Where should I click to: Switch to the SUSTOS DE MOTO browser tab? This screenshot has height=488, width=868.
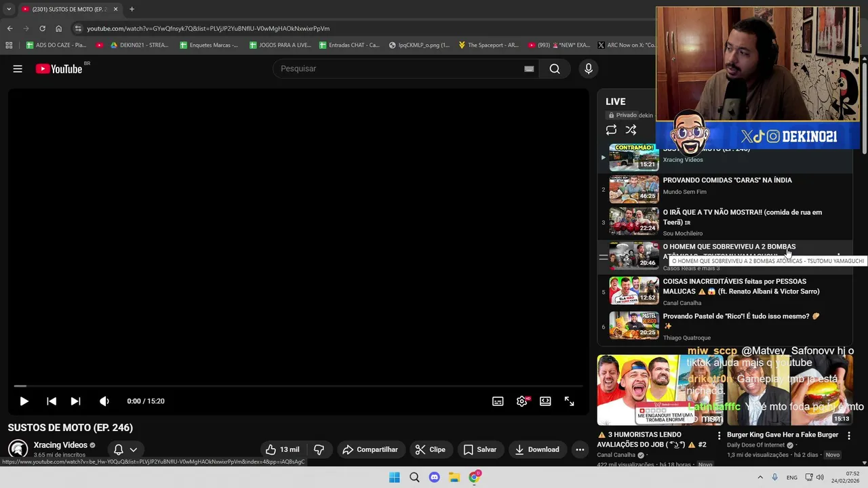point(70,9)
